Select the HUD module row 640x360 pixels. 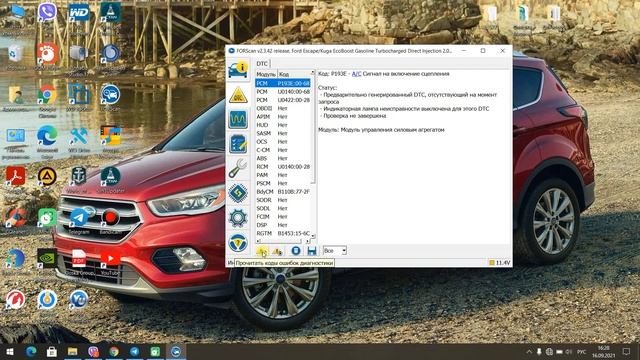coord(283,125)
